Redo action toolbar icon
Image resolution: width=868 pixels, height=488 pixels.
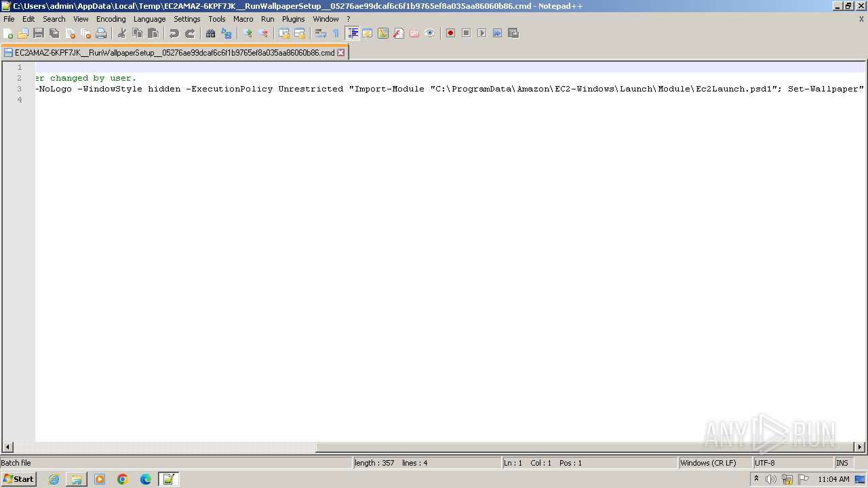[x=190, y=33]
